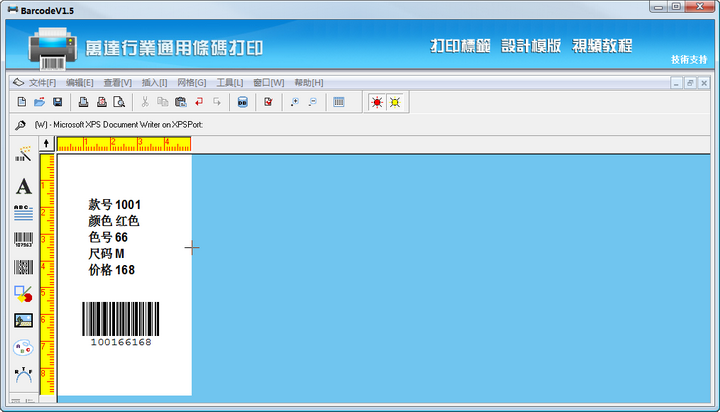This screenshot has height=412, width=720.
Task: Save the current label
Action: point(57,102)
